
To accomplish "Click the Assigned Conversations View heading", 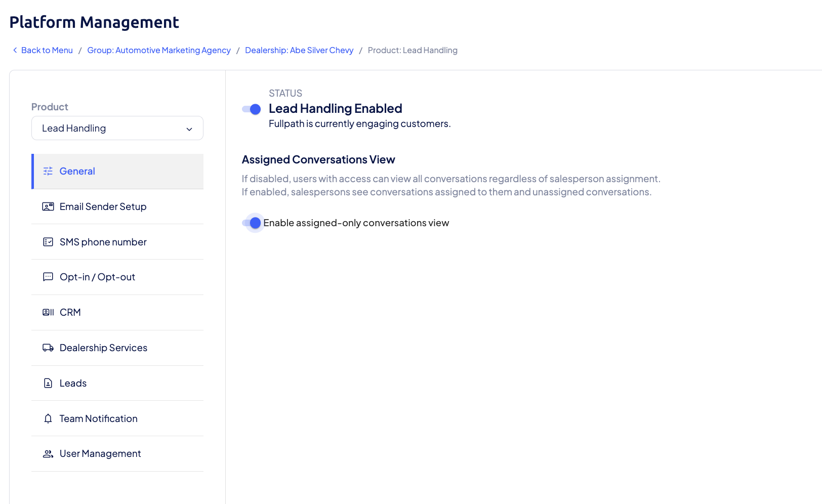I will tap(318, 159).
